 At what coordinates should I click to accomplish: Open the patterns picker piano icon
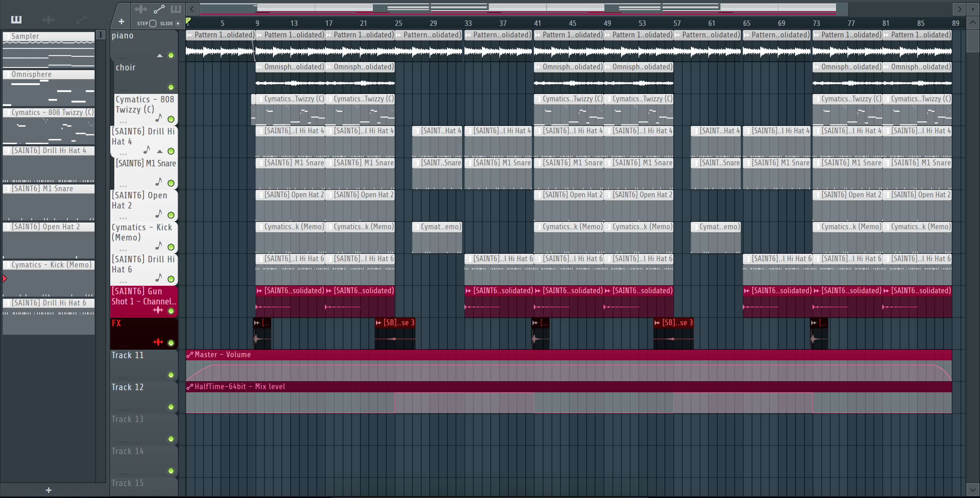click(16, 19)
